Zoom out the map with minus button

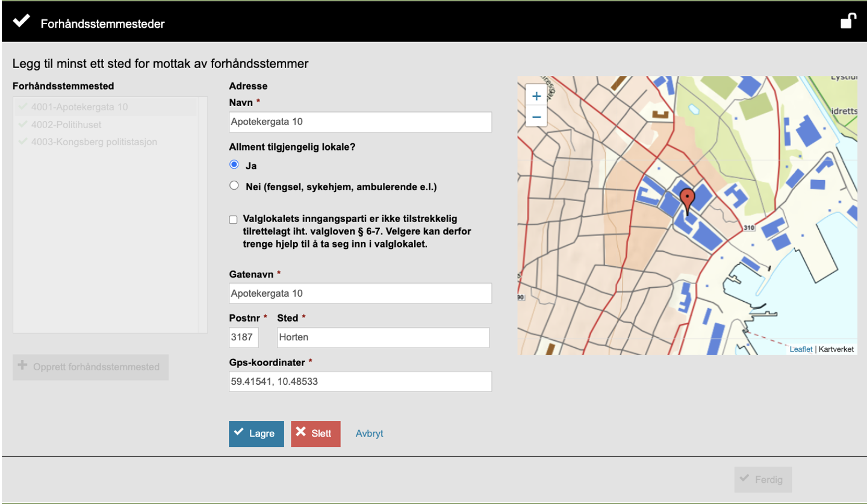[536, 116]
